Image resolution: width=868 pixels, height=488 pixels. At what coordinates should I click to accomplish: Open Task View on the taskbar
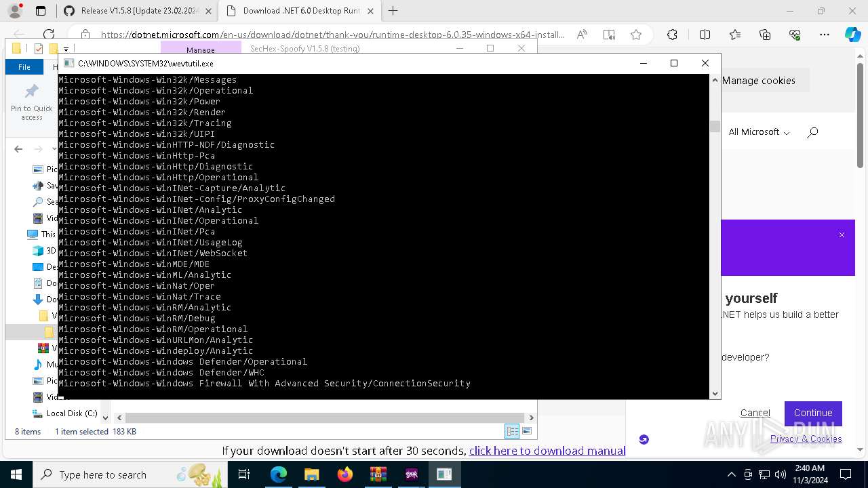tap(244, 474)
